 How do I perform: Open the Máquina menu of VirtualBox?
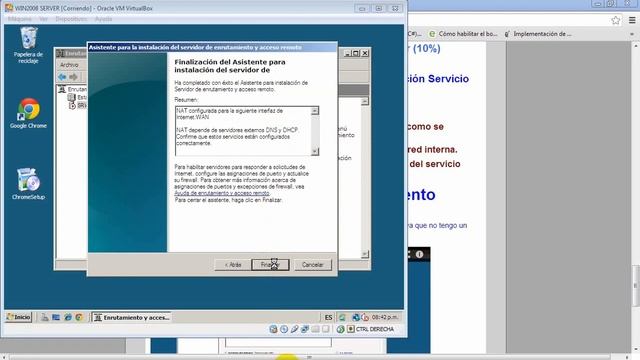(19, 19)
